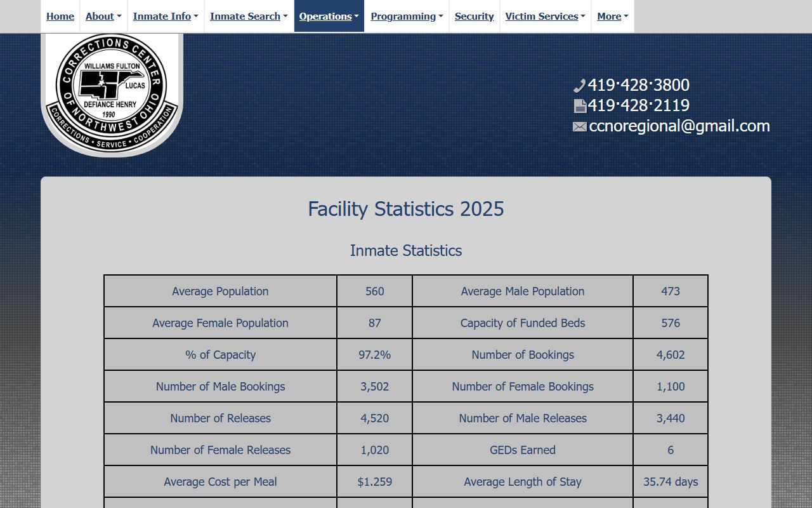Click fax number 419·428·2119
812x508 pixels.
(x=639, y=105)
